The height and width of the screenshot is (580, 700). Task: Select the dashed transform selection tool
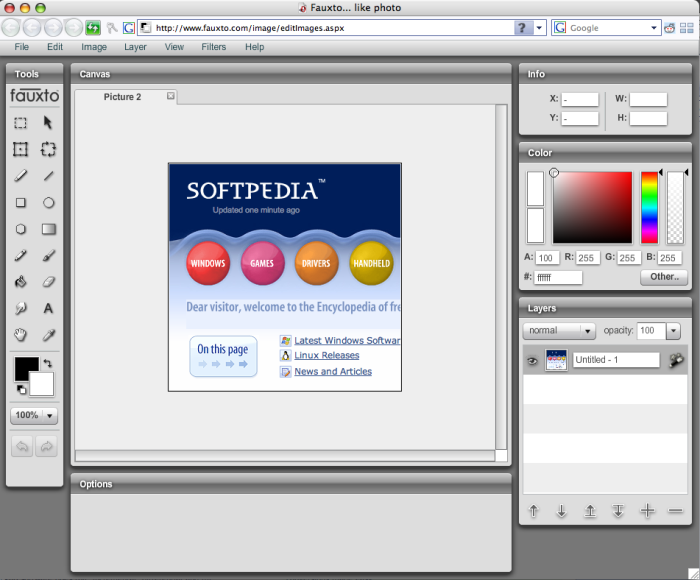[48, 149]
